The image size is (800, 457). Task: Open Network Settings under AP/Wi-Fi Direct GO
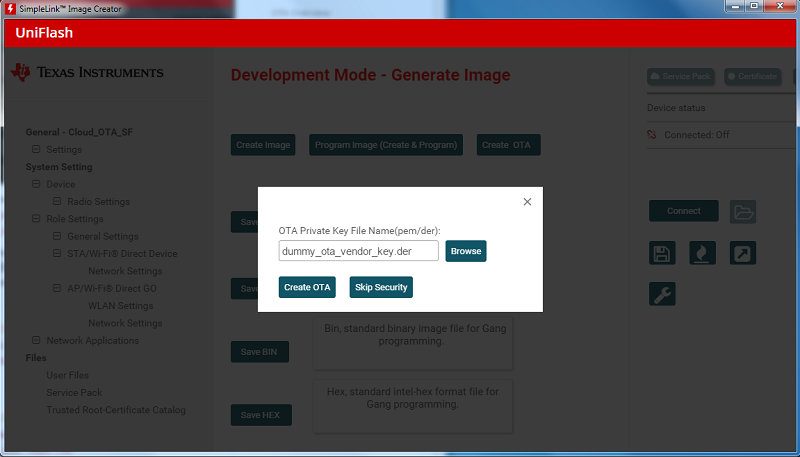pos(125,323)
